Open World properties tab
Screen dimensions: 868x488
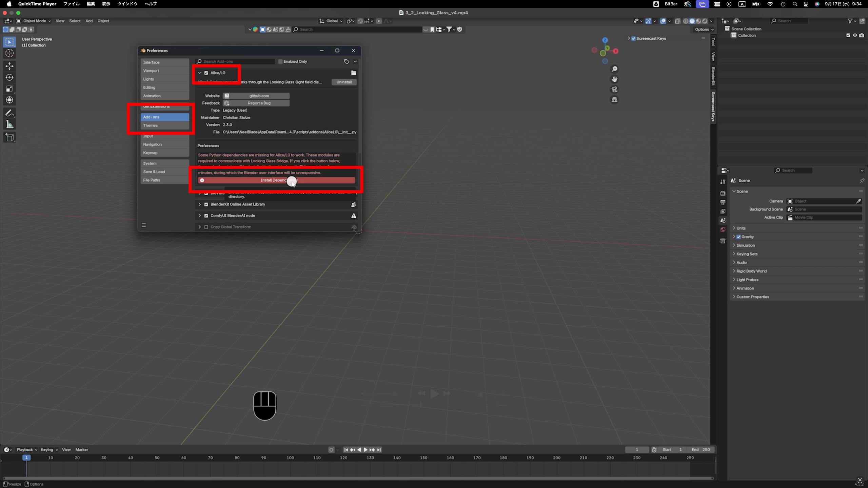click(x=723, y=229)
